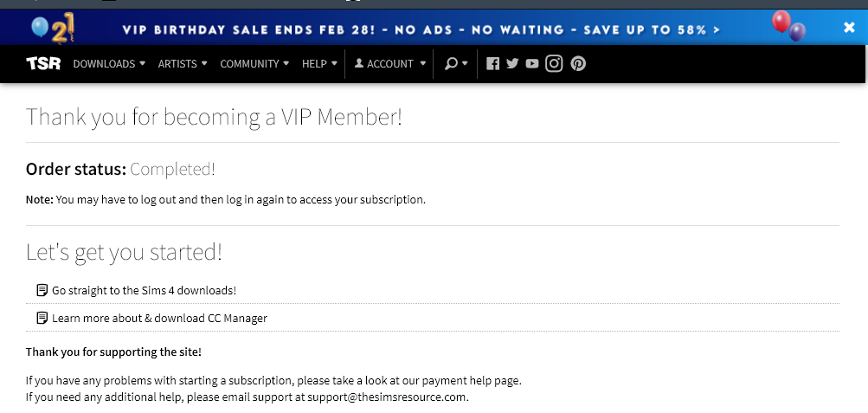Open the Facebook social icon

pos(493,63)
